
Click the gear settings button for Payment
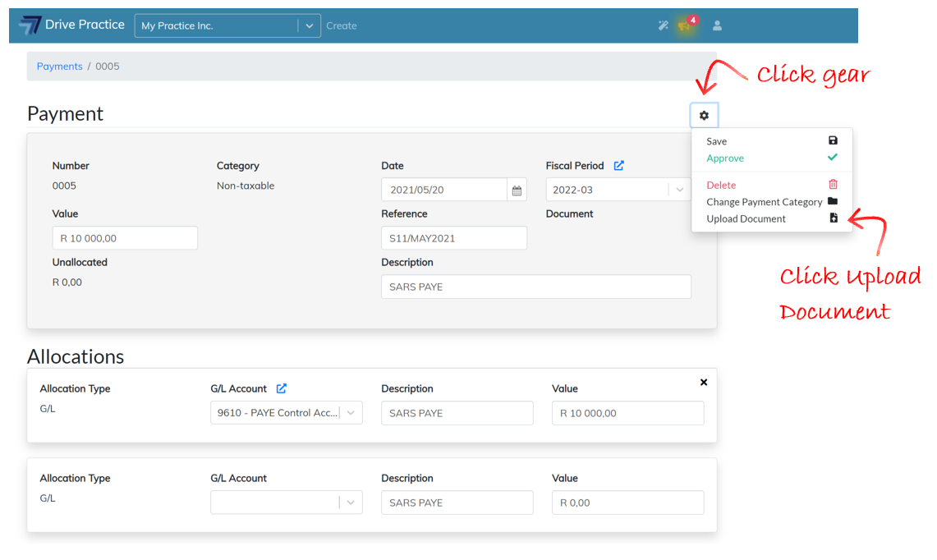pyautogui.click(x=704, y=115)
